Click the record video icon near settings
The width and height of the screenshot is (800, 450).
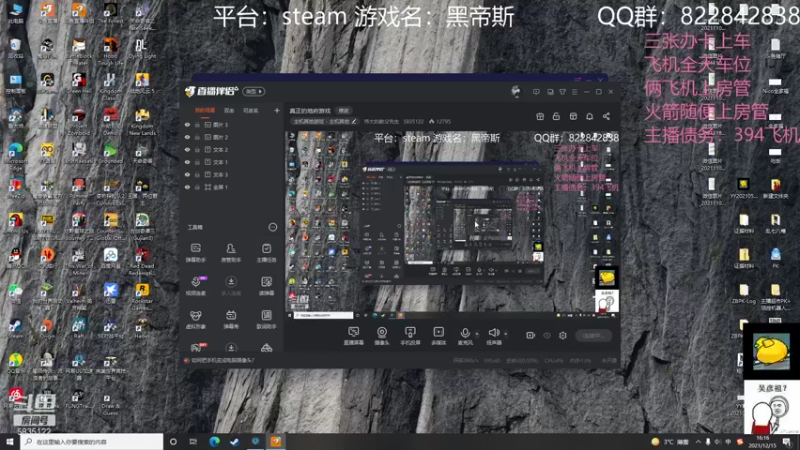coord(531,335)
